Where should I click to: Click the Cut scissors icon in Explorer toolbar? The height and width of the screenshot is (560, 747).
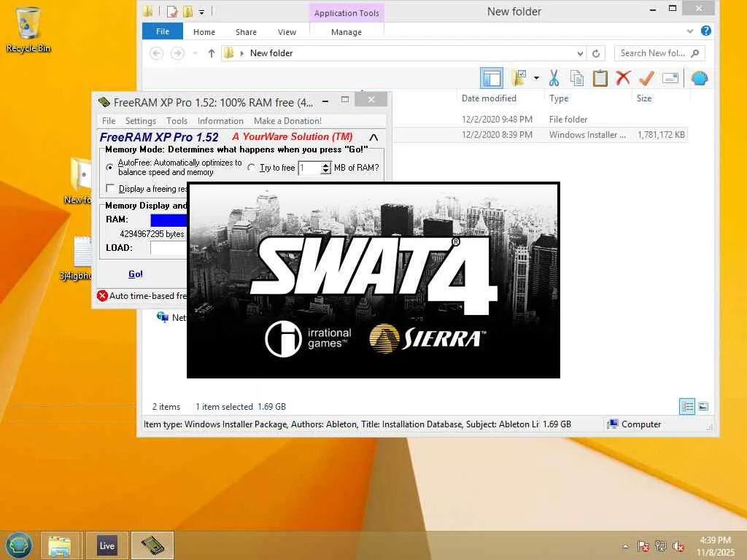[554, 78]
